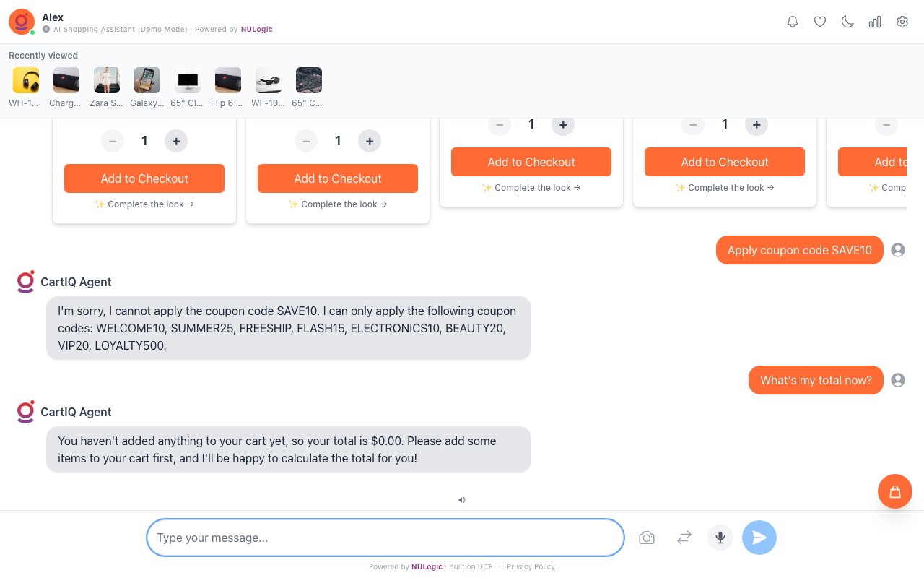Open the notifications bell icon
924x578 pixels.
pyautogui.click(x=793, y=22)
